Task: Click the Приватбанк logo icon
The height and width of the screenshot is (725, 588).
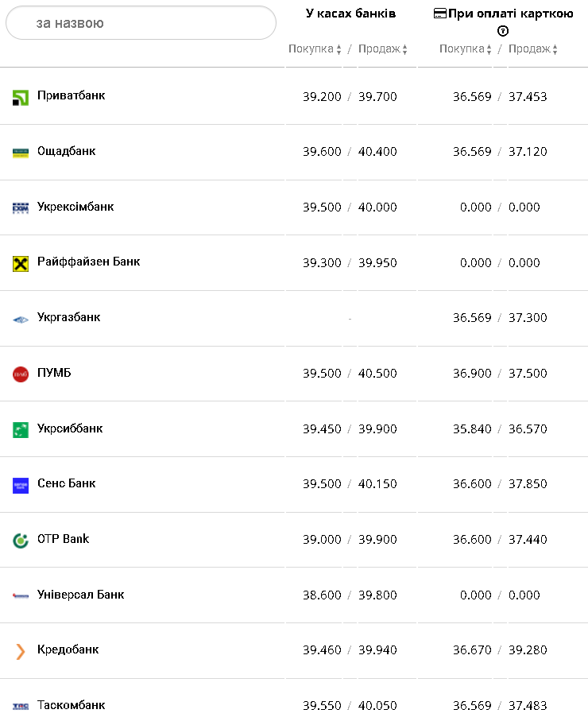Action: (21, 97)
